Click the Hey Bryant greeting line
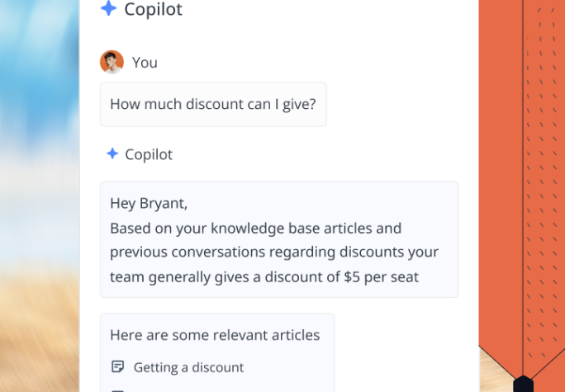 point(149,203)
